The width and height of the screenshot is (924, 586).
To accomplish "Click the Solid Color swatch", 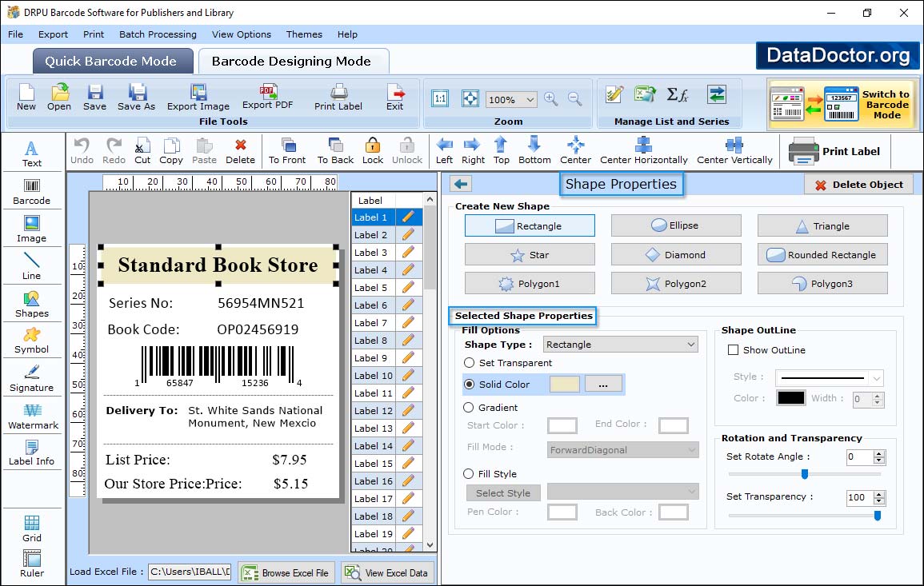I will (x=565, y=384).
